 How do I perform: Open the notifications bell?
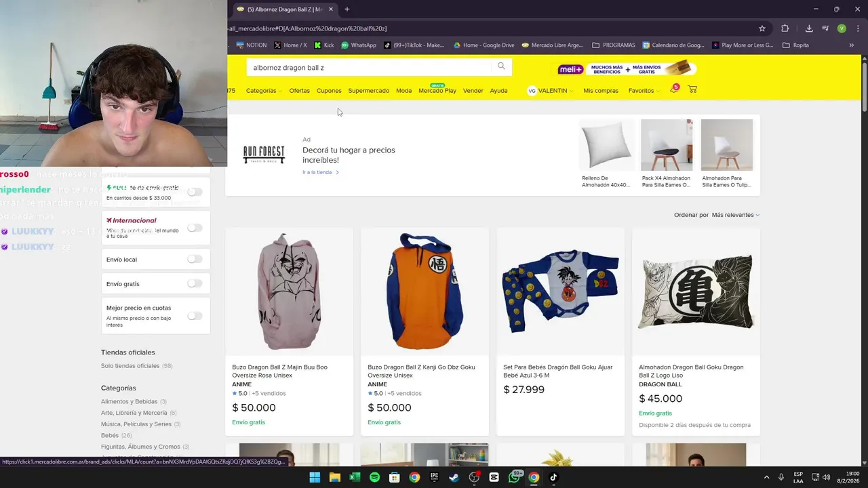tap(674, 89)
